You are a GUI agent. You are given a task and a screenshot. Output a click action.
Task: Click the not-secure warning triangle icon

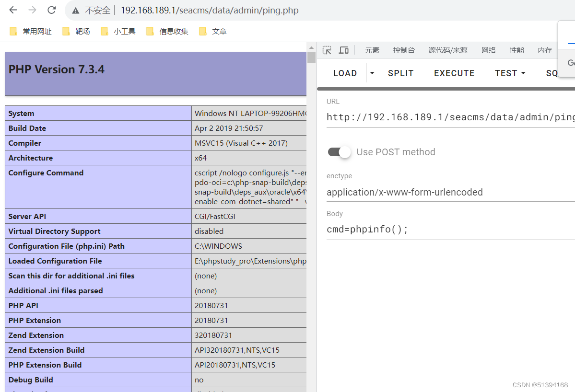(76, 11)
